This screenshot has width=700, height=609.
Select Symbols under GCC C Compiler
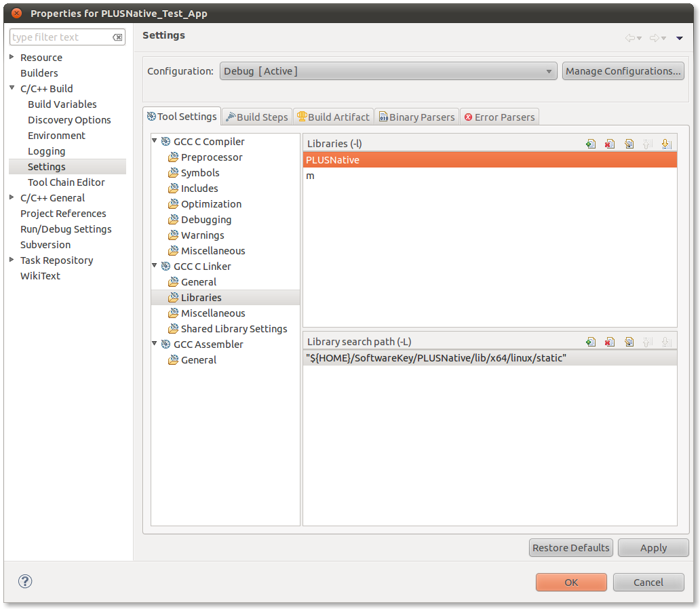pos(200,173)
